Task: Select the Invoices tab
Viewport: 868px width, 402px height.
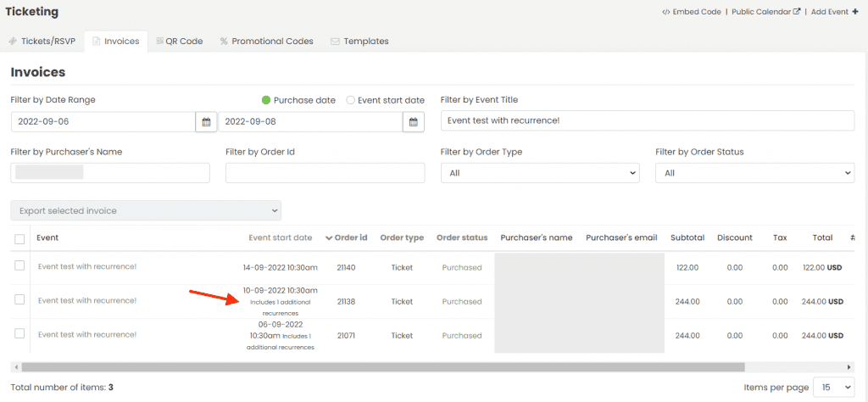Action: [116, 42]
